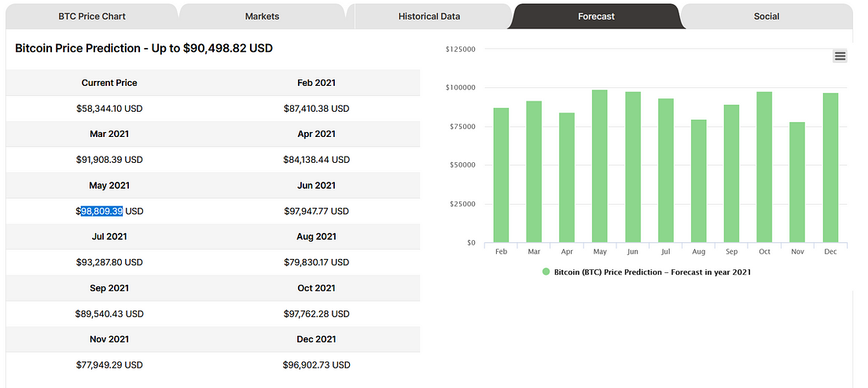868x388 pixels.
Task: Click the Aug forecast bar
Action: point(699,181)
